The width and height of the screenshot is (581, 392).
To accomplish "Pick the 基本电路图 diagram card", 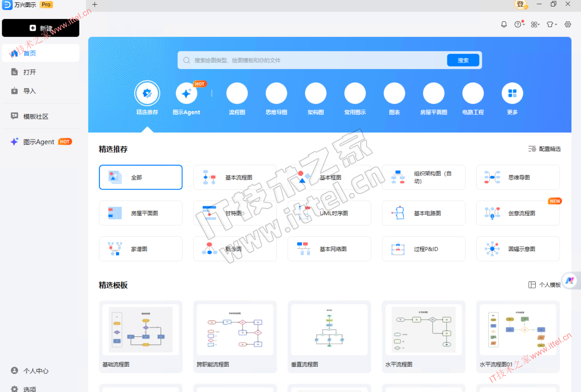I will [x=423, y=213].
